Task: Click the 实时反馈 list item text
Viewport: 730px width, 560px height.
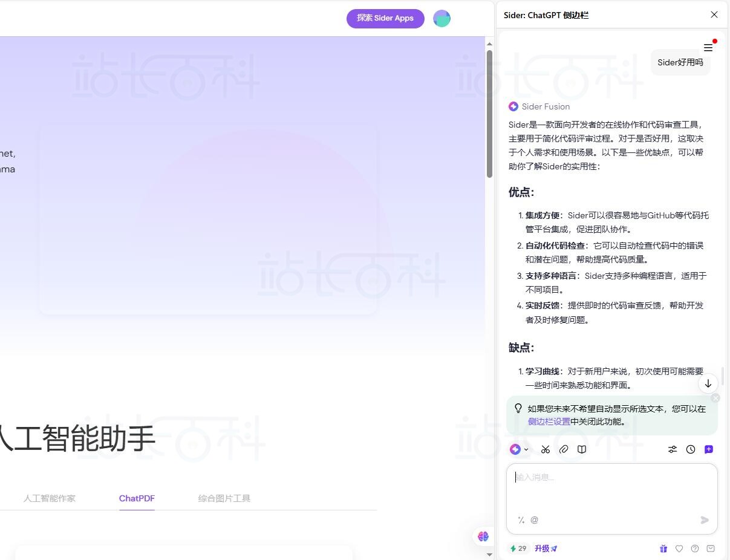Action: pos(614,313)
